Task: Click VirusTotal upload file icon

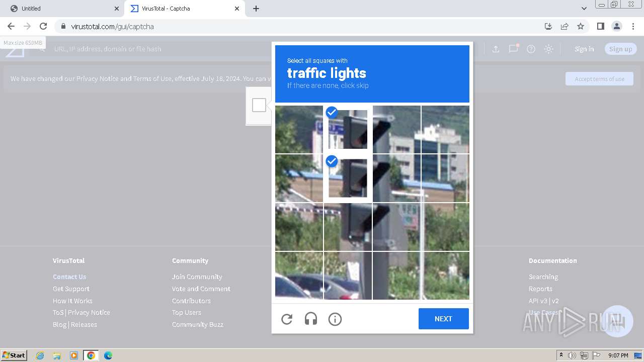Action: coord(496,49)
